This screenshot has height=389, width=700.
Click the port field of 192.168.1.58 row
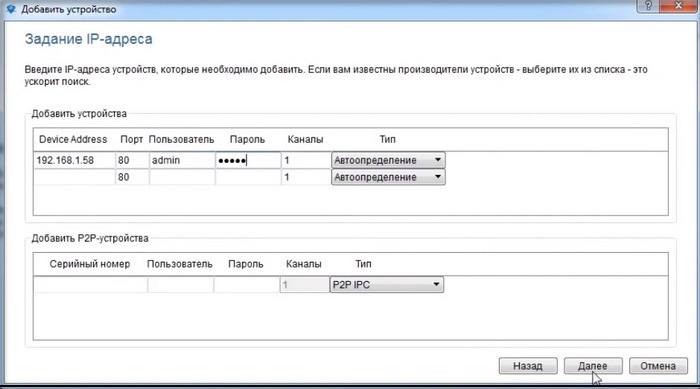click(132, 160)
